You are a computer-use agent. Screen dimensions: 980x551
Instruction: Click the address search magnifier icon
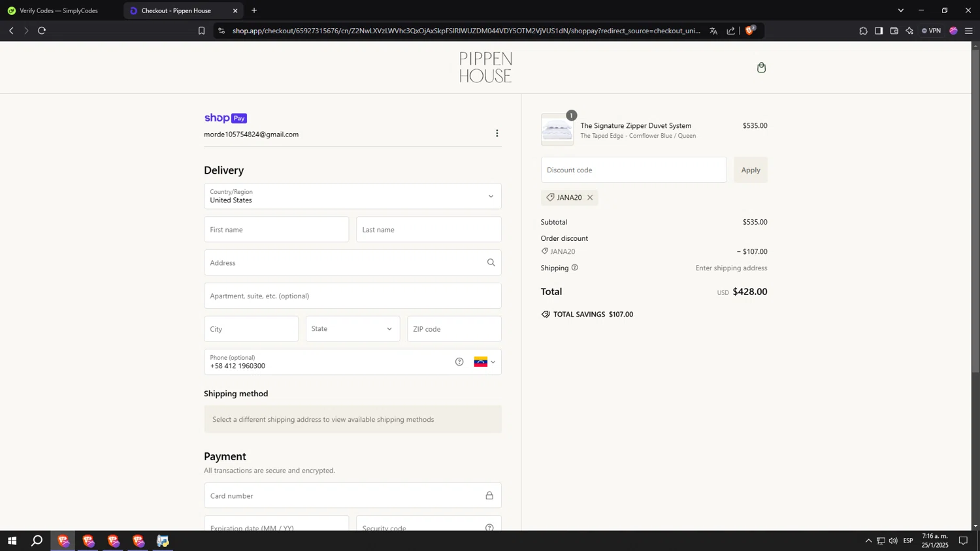491,262
